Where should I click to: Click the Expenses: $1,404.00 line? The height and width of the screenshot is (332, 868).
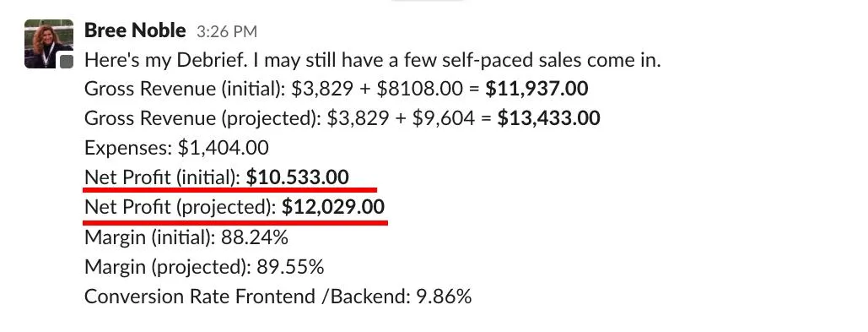(x=176, y=148)
